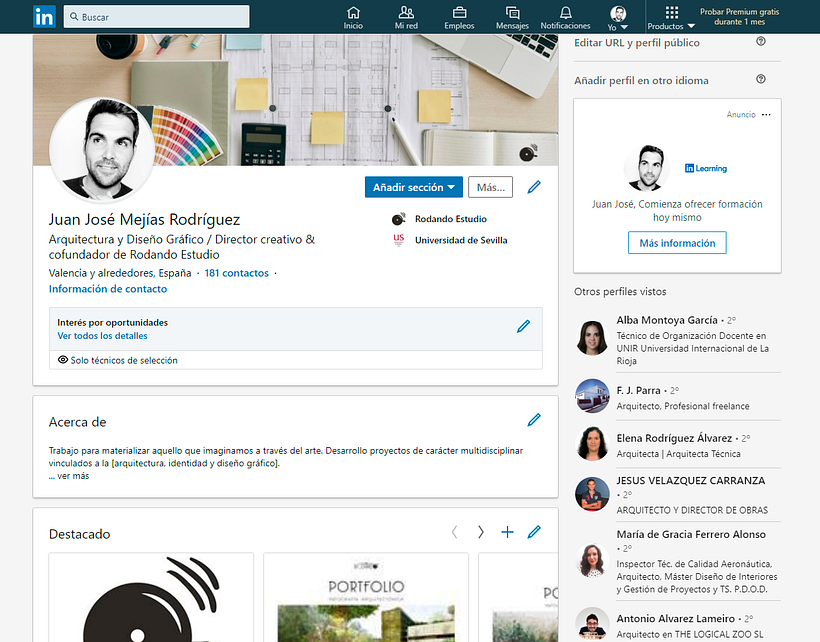The image size is (820, 642).
Task: Open the Añadir sección dropdown
Action: click(415, 187)
